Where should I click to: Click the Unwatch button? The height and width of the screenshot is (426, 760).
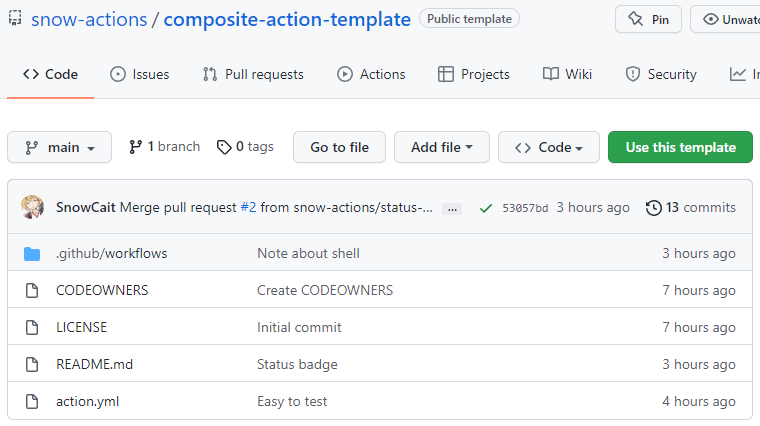[x=725, y=19]
